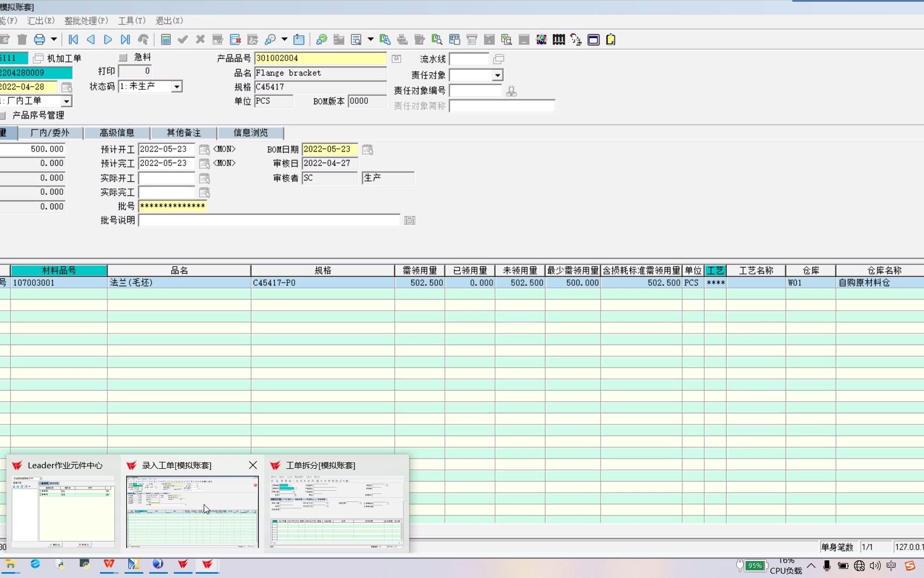
Task: Click the checkmark confirm icon
Action: coord(183,40)
